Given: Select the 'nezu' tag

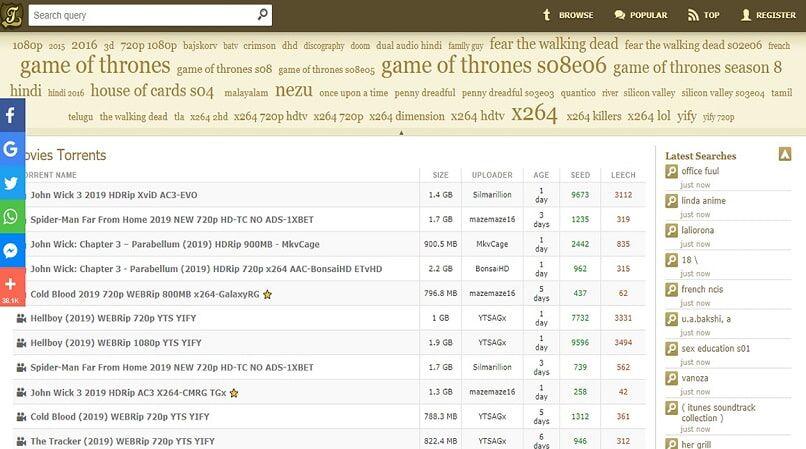Looking at the screenshot, I should click(x=294, y=91).
